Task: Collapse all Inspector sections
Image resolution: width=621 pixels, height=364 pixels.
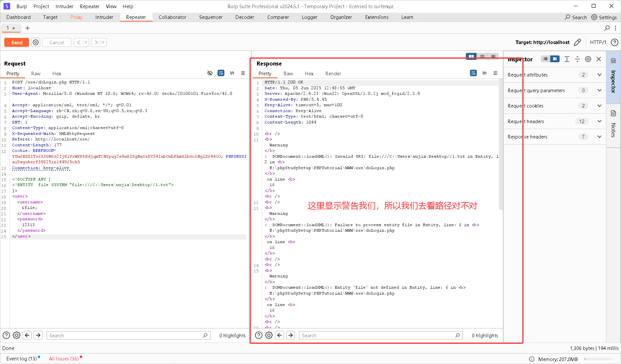Action: [x=577, y=59]
